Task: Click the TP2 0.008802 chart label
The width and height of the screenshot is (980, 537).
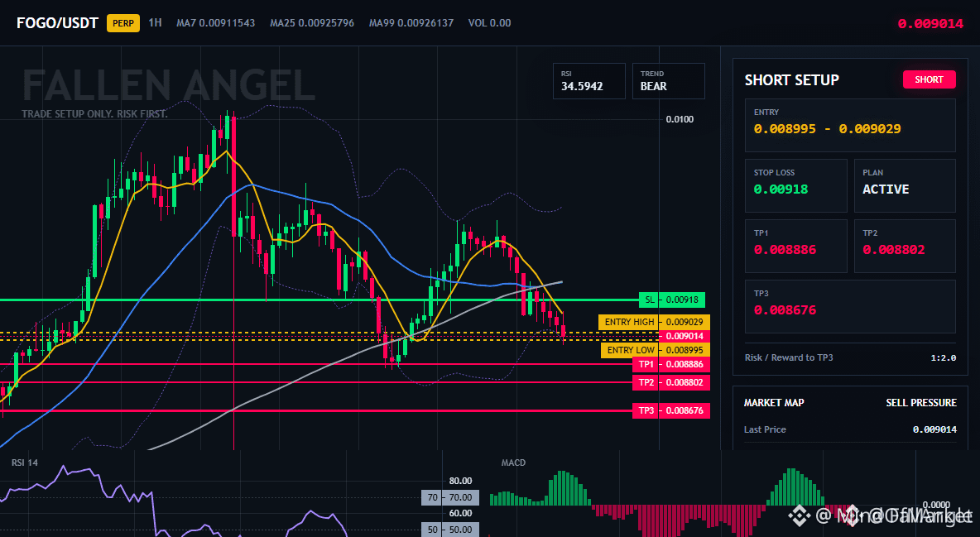Action: pyautogui.click(x=671, y=382)
